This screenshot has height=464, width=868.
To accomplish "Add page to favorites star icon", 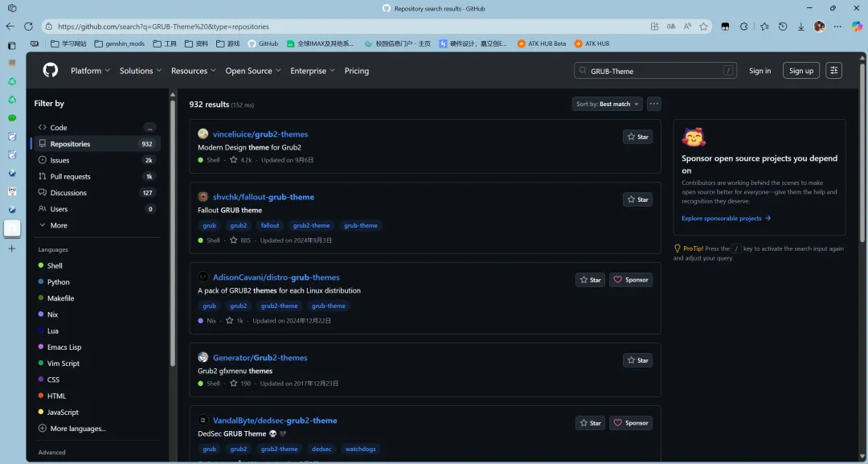I will [703, 26].
